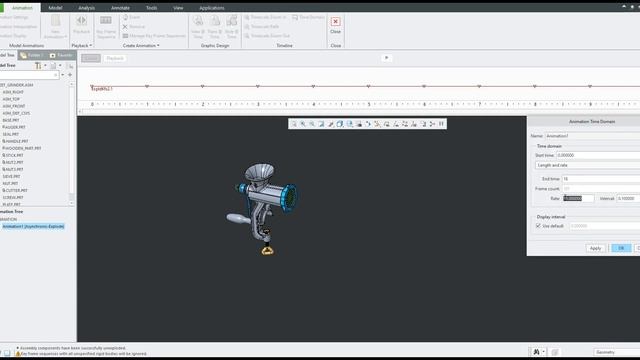The height and width of the screenshot is (360, 640).
Task: Select WOODEN_PART.PRT in the model tree
Action: tap(22, 148)
